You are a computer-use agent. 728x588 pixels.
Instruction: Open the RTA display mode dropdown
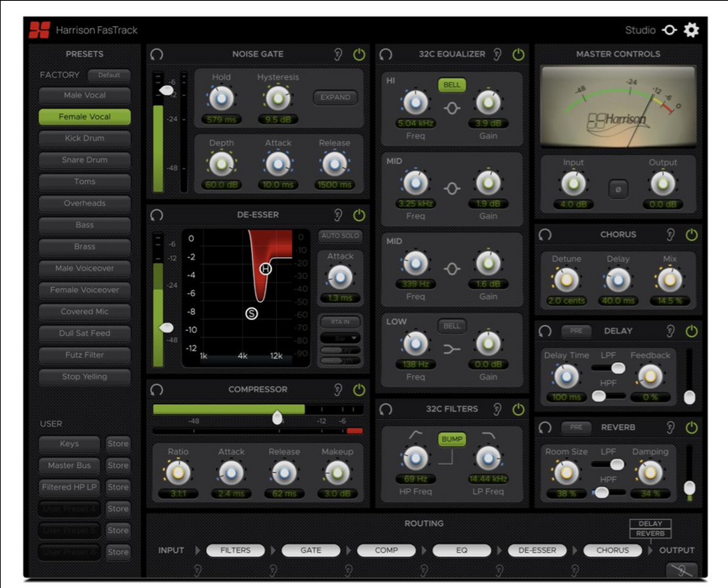point(340,339)
